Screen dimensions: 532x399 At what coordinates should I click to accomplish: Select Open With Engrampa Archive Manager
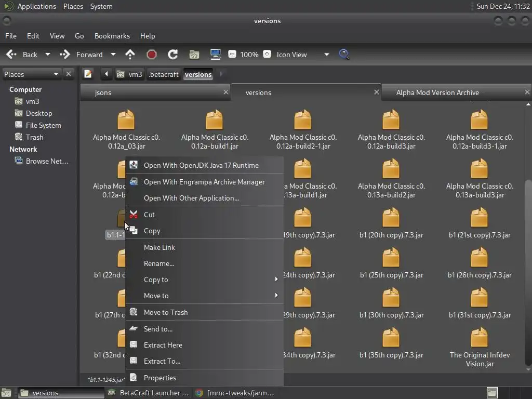(204, 182)
